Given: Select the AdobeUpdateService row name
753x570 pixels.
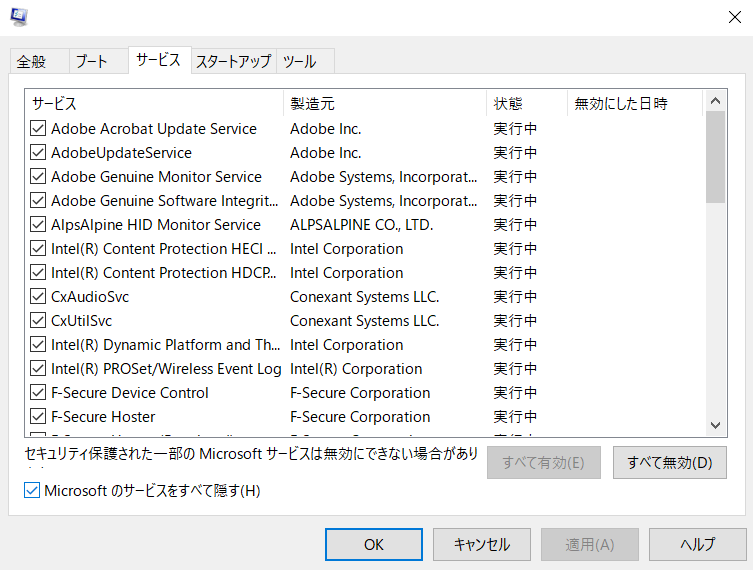Looking at the screenshot, I should coord(121,153).
